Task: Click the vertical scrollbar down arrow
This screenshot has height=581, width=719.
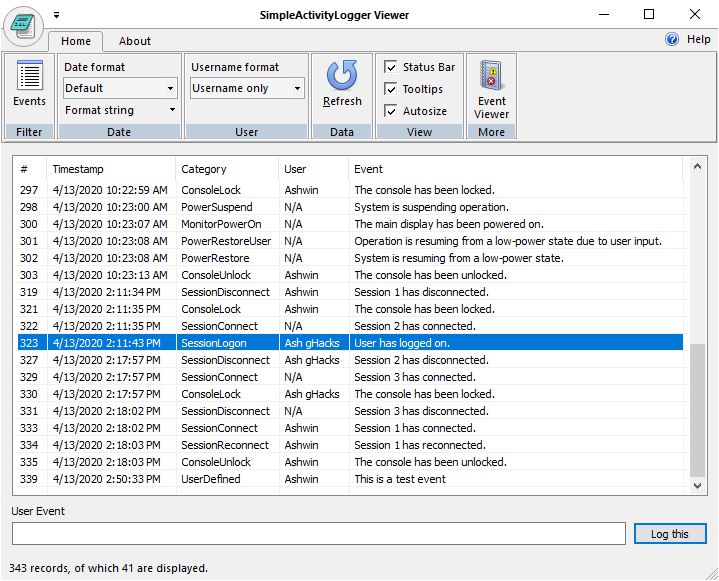Action: (698, 485)
